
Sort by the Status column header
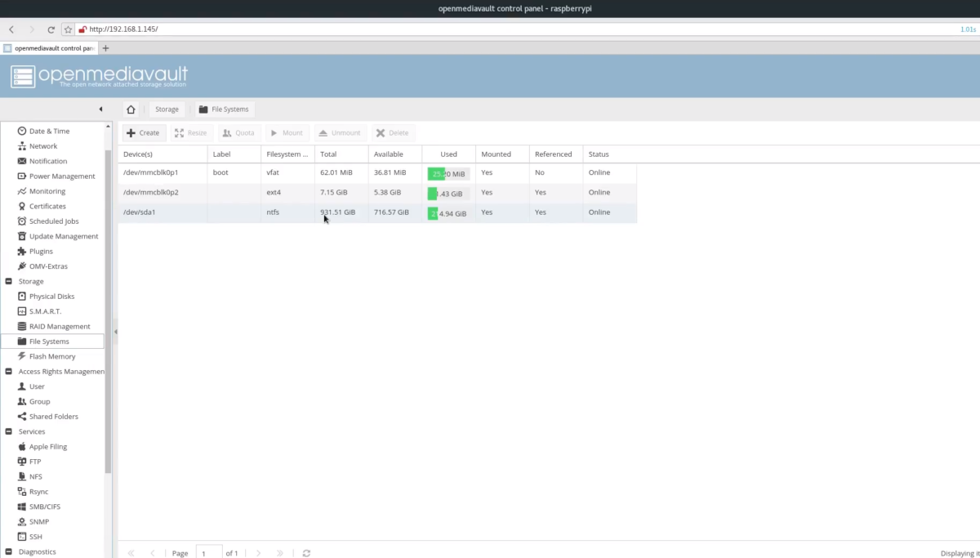pos(609,154)
